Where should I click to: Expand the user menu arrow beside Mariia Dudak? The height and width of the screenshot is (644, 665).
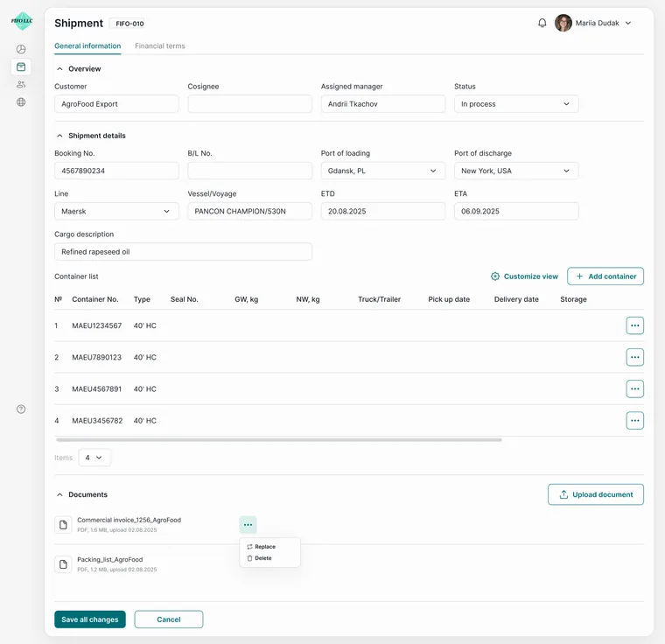[628, 23]
